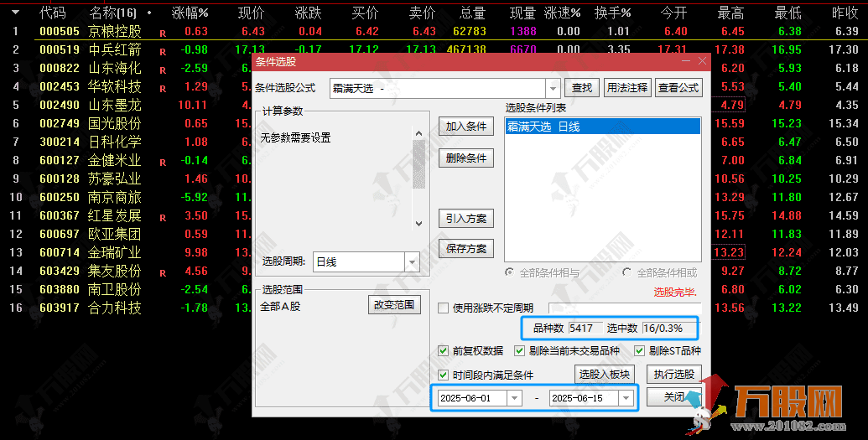The width and height of the screenshot is (868, 440).
Task: Toggle 剔除当前未交易品种 checkbox
Action: point(519,350)
